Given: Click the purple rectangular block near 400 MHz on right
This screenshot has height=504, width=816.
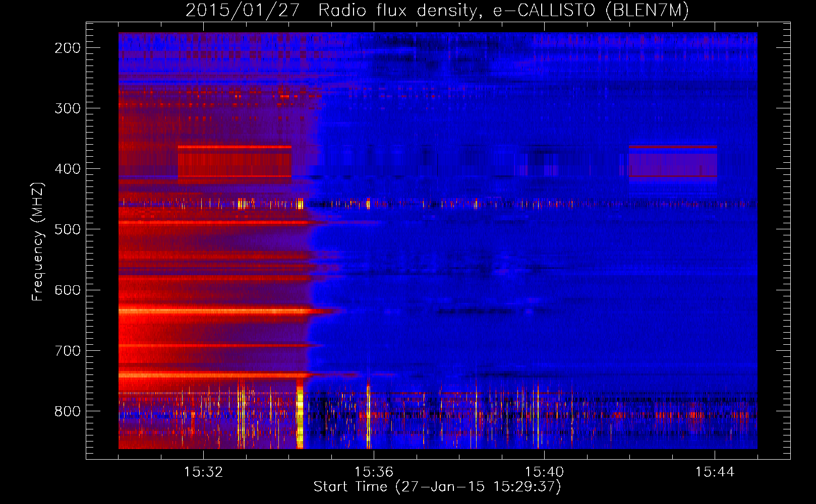Looking at the screenshot, I should point(673,161).
